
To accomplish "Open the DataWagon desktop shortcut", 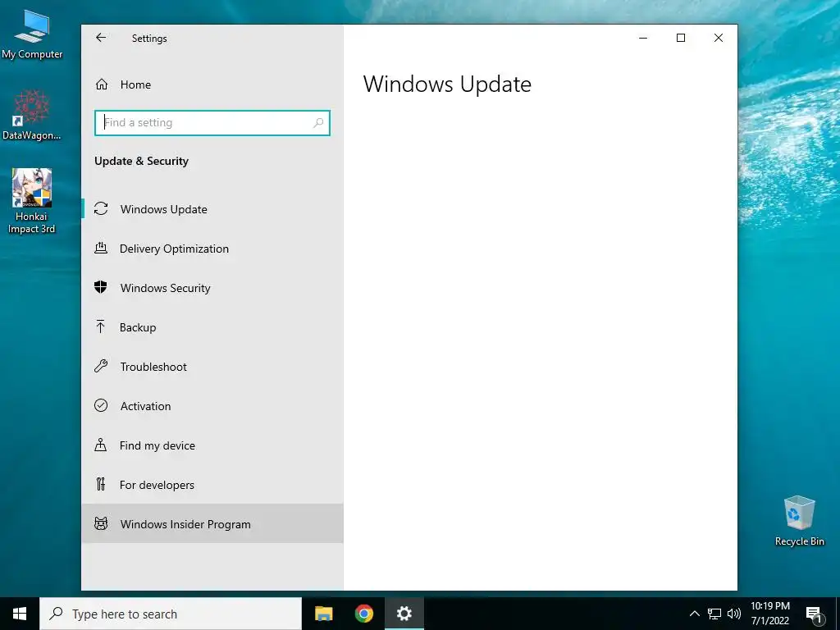I will (x=32, y=115).
